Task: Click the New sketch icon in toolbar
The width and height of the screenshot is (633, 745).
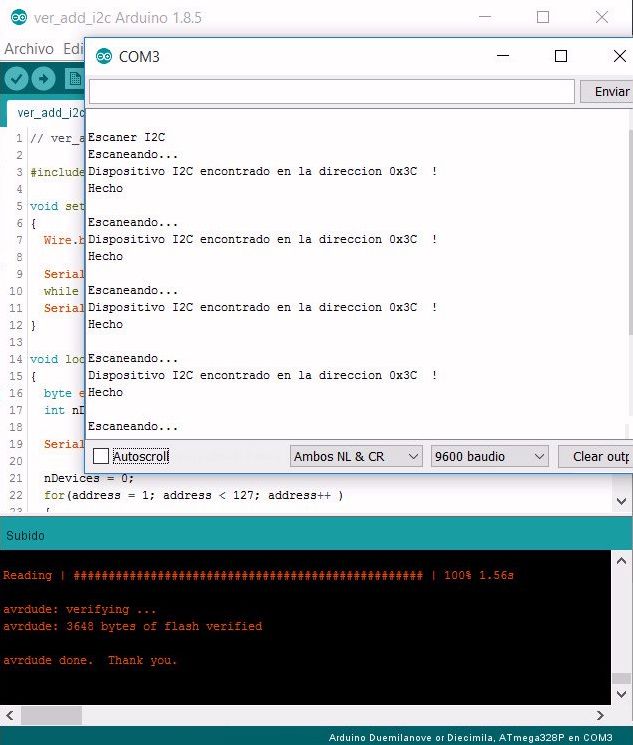Action: tap(72, 79)
